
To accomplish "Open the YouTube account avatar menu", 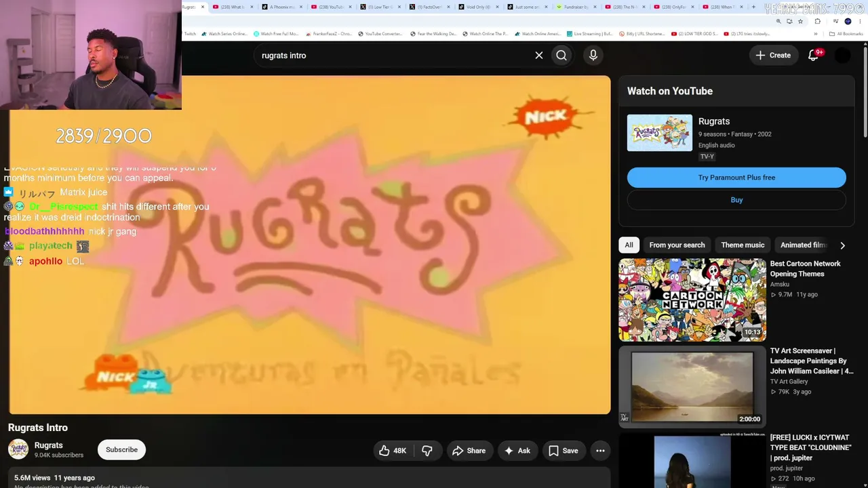I will pos(842,56).
